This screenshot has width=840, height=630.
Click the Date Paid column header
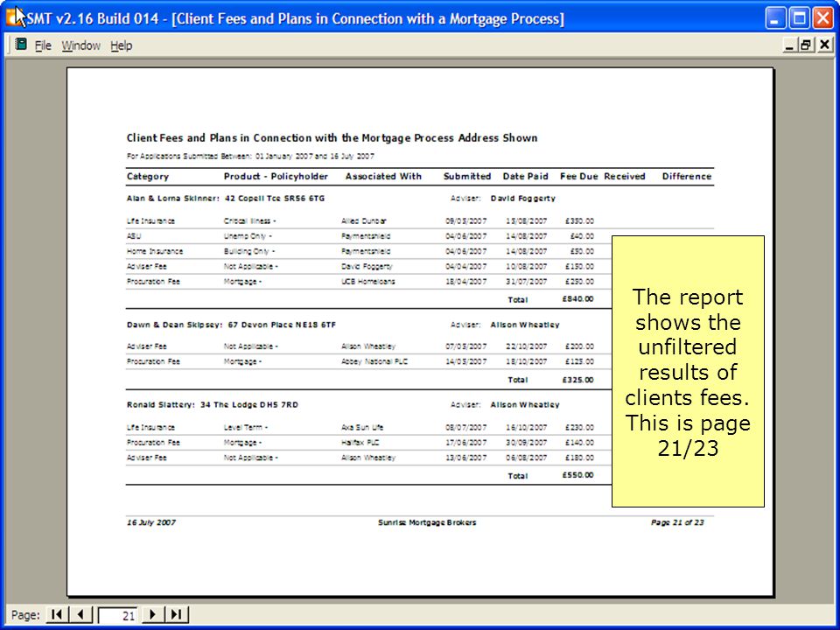point(525,176)
